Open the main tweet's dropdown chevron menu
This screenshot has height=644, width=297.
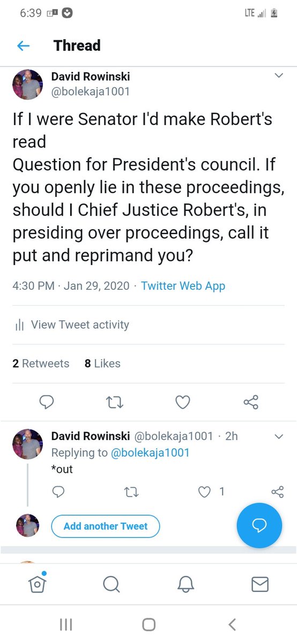(x=278, y=76)
